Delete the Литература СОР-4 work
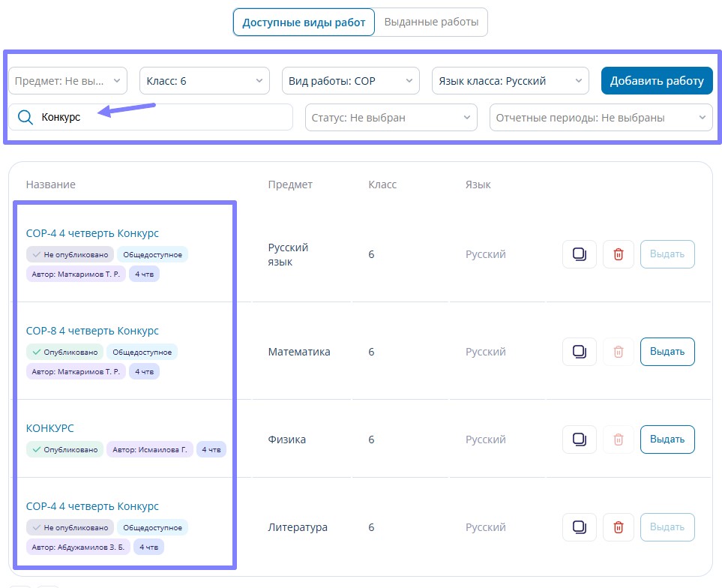Image resolution: width=722 pixels, height=588 pixels. click(x=619, y=527)
